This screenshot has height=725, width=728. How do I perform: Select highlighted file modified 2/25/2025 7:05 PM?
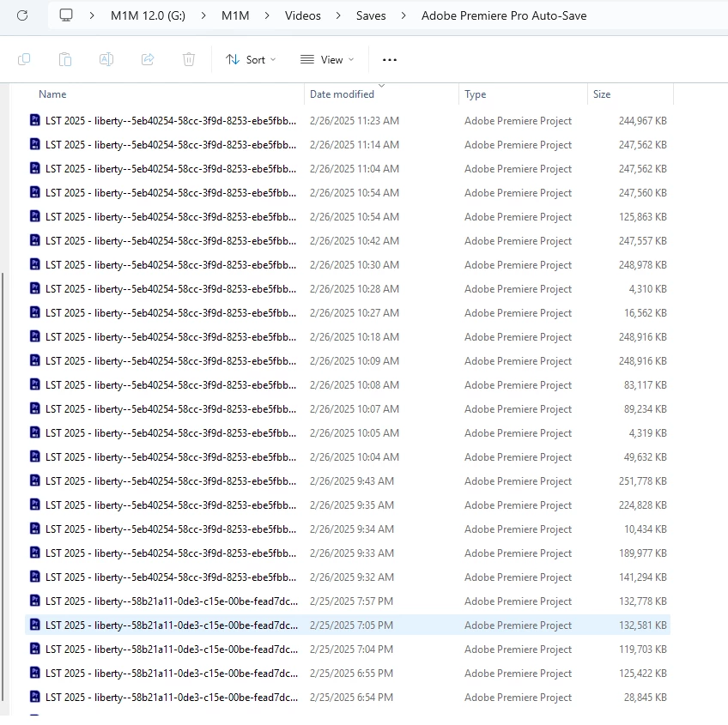pos(348,625)
